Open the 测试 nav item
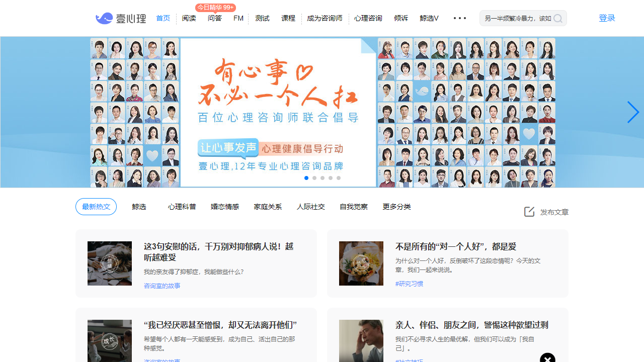Viewport: 644px width, 362px height. point(262,18)
